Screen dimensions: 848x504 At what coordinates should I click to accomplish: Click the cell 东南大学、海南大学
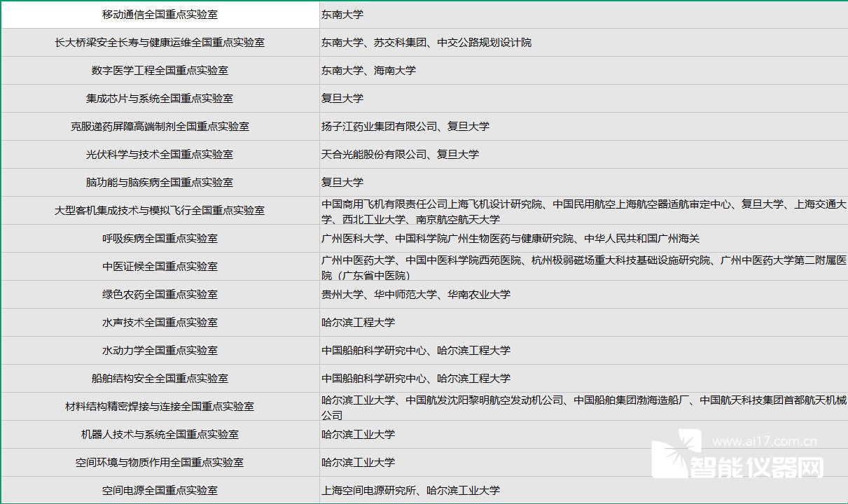[583, 71]
